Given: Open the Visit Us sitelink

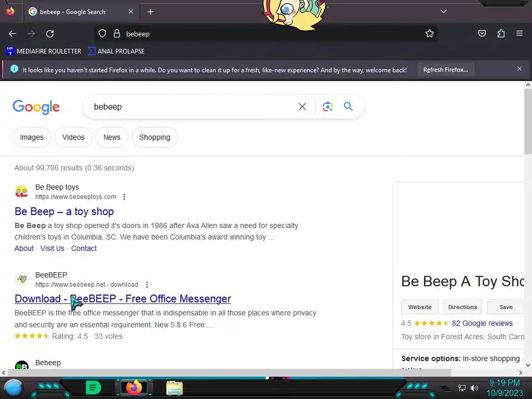Looking at the screenshot, I should [x=52, y=248].
